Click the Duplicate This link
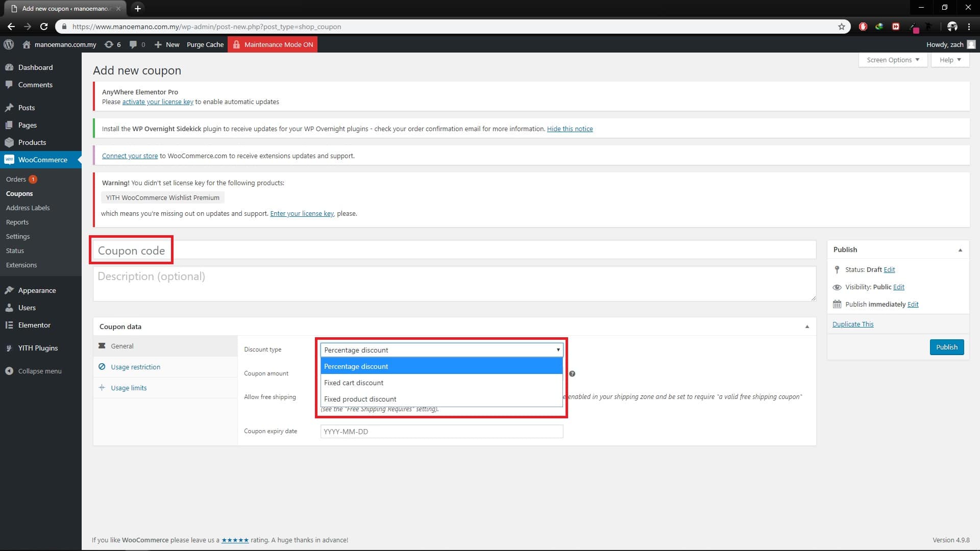The height and width of the screenshot is (551, 980). click(853, 324)
